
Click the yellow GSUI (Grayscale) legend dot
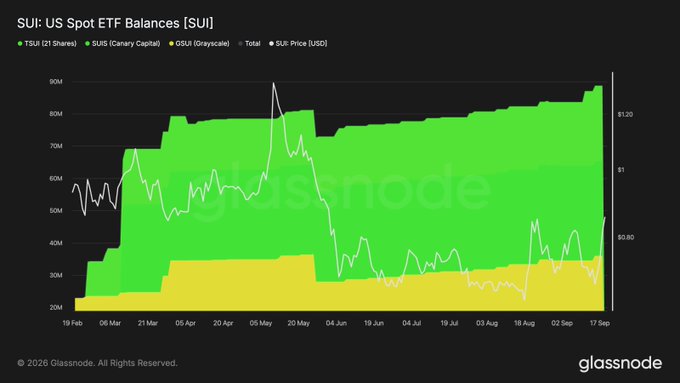pos(171,43)
